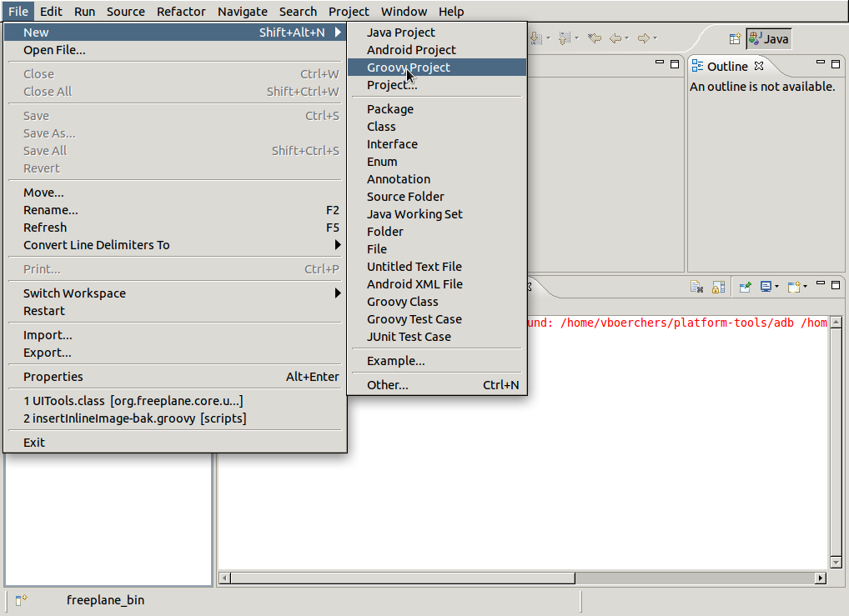The image size is (849, 616).
Task: Choose Android XML File menu entry
Action: pos(414,284)
